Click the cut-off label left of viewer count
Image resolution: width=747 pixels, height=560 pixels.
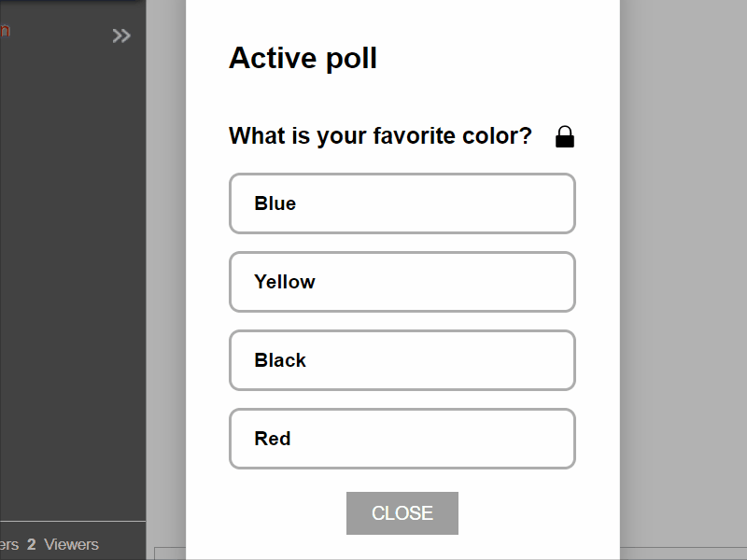point(8,544)
